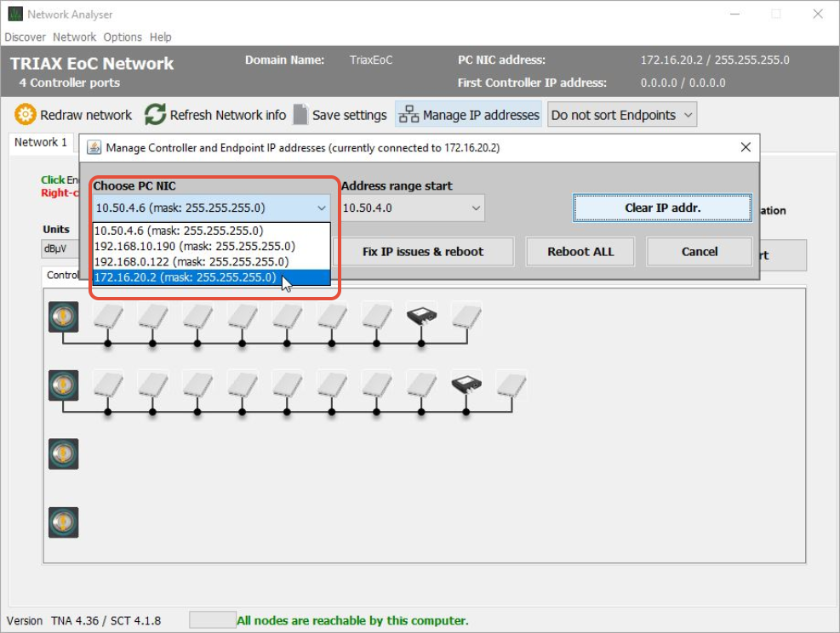
Task: Click the All nodes are reachable status message
Action: click(352, 621)
